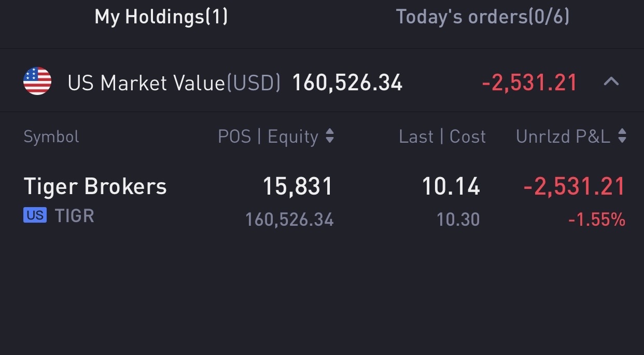
Task: Click the TIGR last price 10.14
Action: pos(451,187)
